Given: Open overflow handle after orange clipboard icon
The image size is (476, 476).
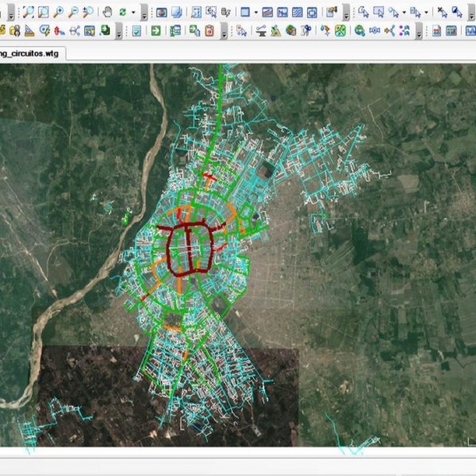Looking at the screenshot, I should click(224, 31).
